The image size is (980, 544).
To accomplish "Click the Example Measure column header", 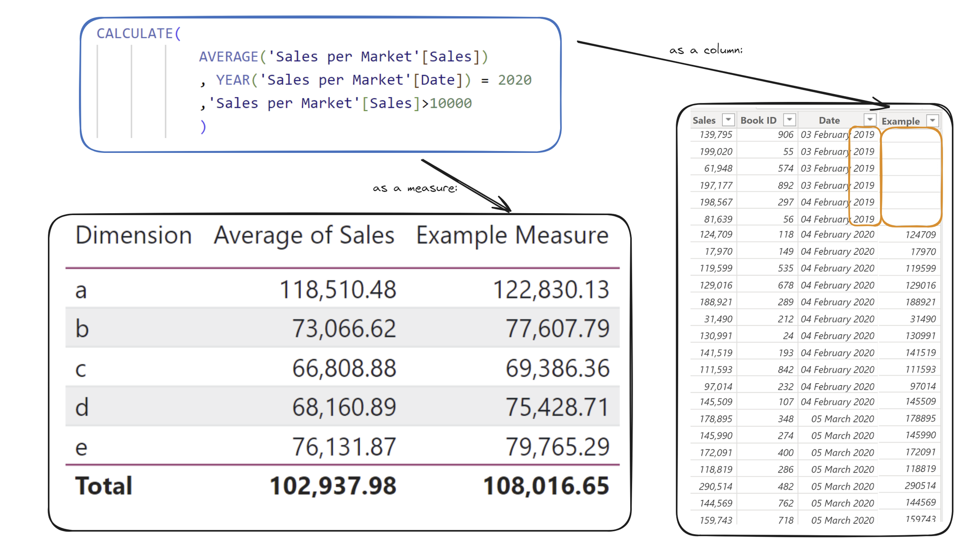I will click(512, 235).
